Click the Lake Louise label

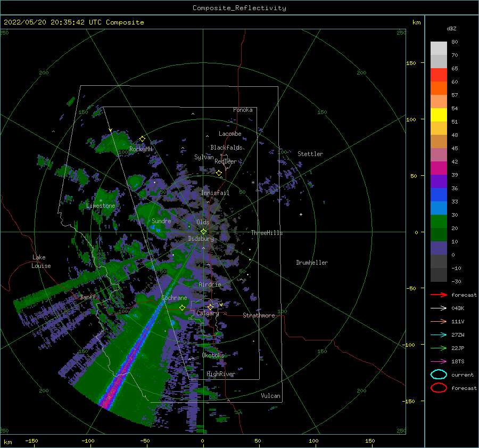click(x=41, y=262)
